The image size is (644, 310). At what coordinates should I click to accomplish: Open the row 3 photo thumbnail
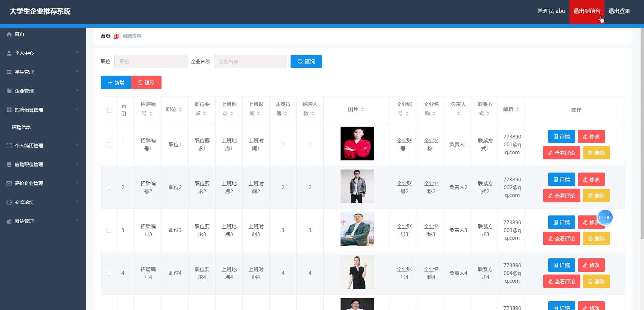tap(357, 229)
